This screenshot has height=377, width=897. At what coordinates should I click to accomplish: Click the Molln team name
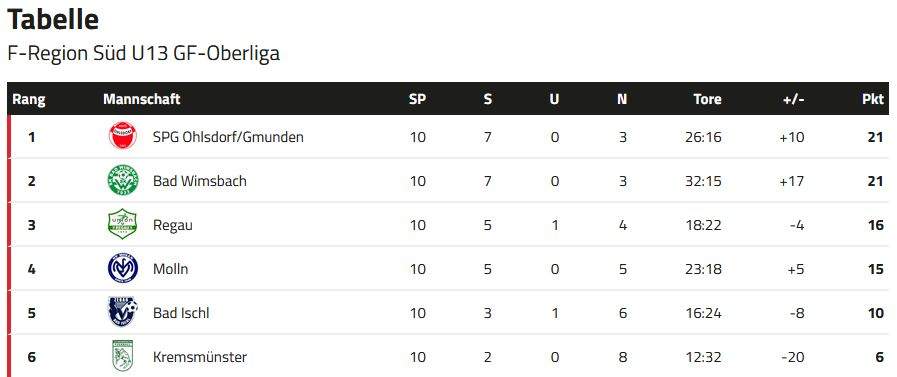pyautogui.click(x=170, y=269)
